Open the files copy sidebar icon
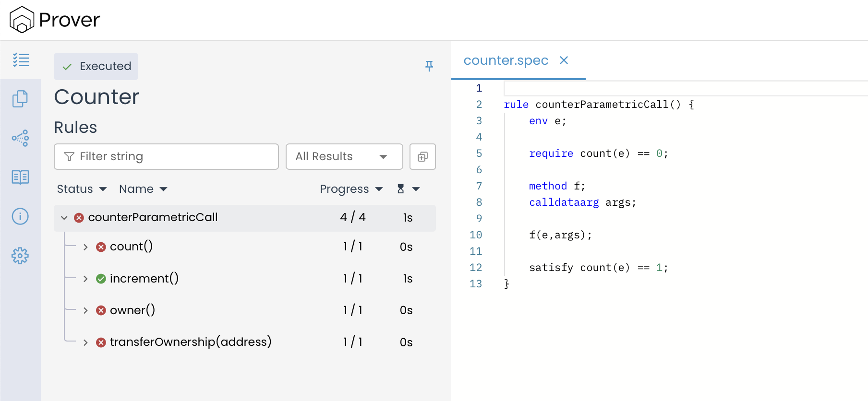This screenshot has height=401, width=868. tap(20, 99)
